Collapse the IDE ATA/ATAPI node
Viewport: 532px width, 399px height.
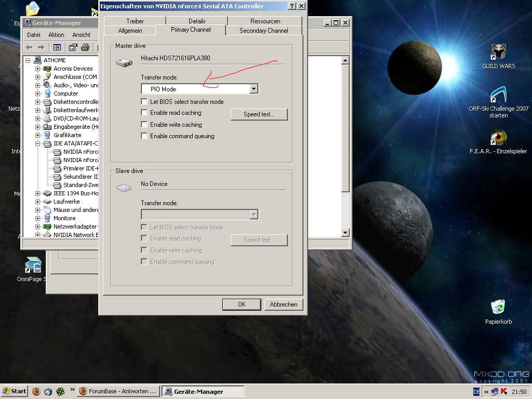coord(37,143)
